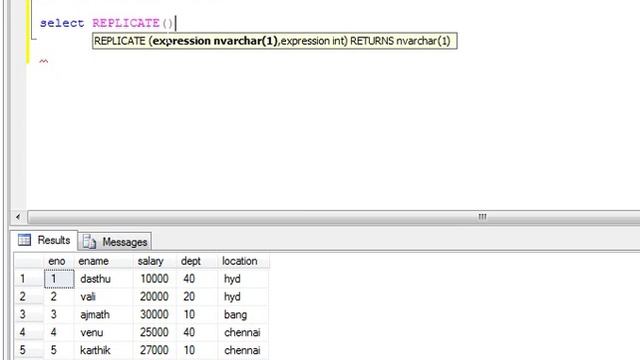The width and height of the screenshot is (640, 360).
Task: Click the REPLICATE keyword in the query
Action: click(x=126, y=23)
